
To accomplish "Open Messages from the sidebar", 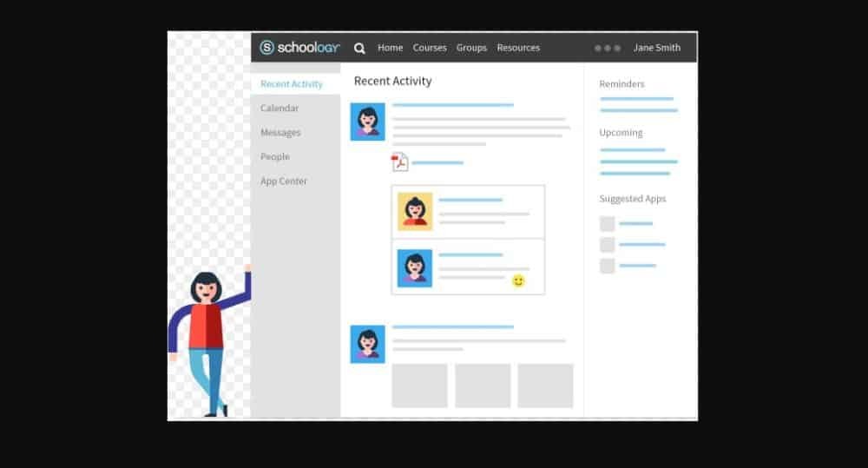I will [x=280, y=133].
